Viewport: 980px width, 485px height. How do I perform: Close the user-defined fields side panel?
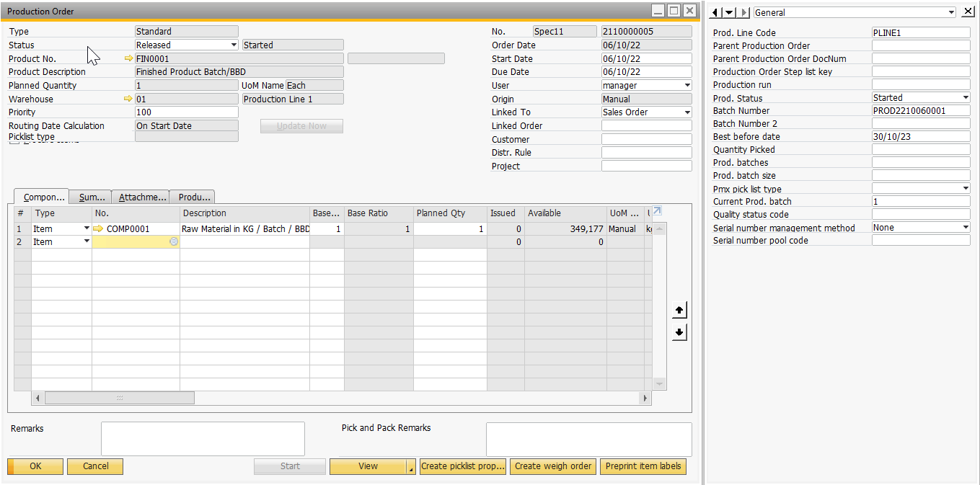(968, 12)
